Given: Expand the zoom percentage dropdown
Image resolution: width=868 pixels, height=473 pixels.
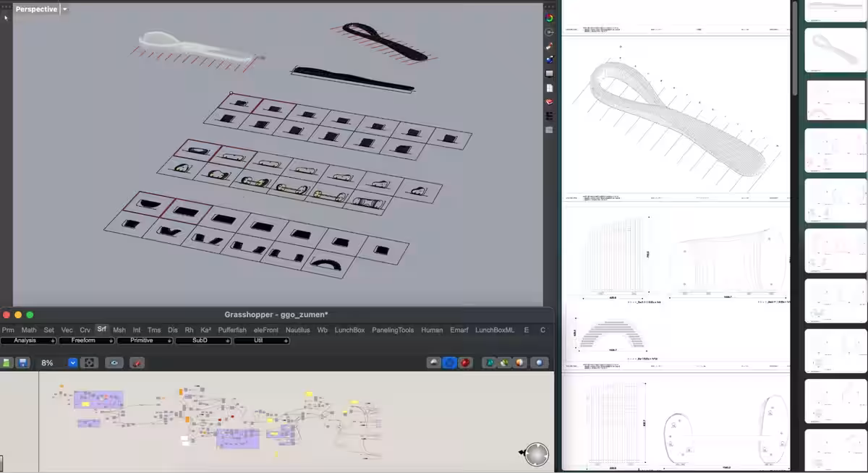Looking at the screenshot, I should click(x=72, y=362).
